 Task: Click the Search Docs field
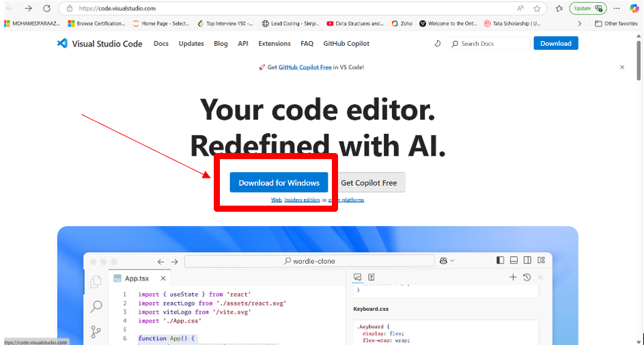[x=489, y=43]
